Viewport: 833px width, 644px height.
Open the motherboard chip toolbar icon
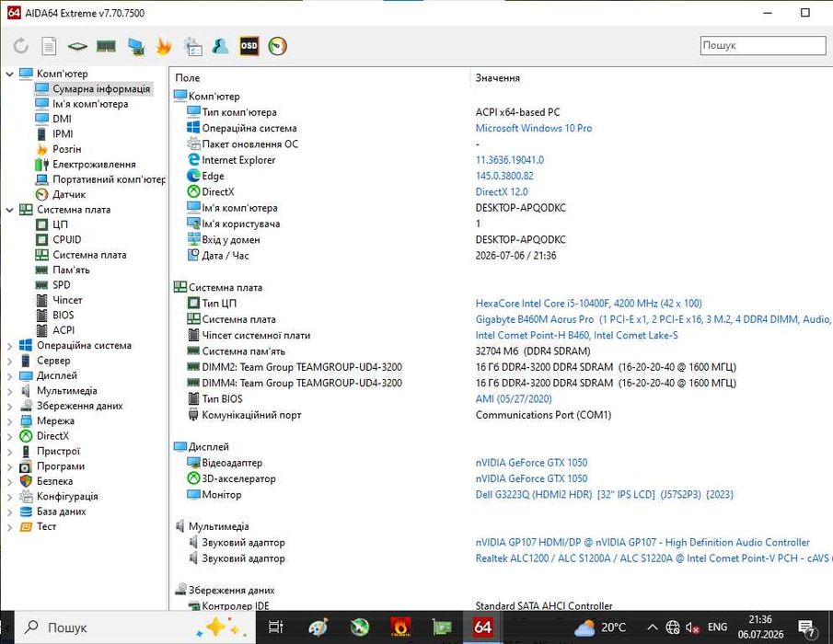point(77,46)
